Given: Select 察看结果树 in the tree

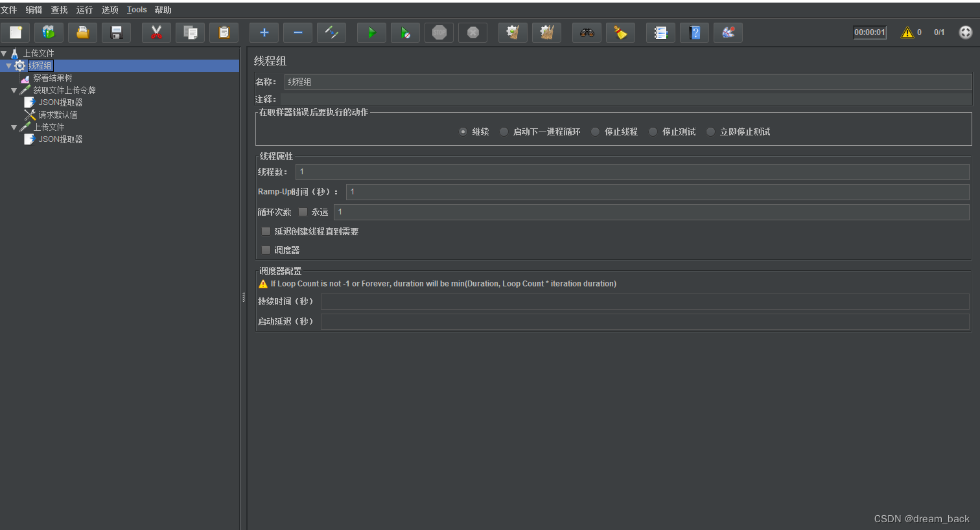Looking at the screenshot, I should click(52, 78).
